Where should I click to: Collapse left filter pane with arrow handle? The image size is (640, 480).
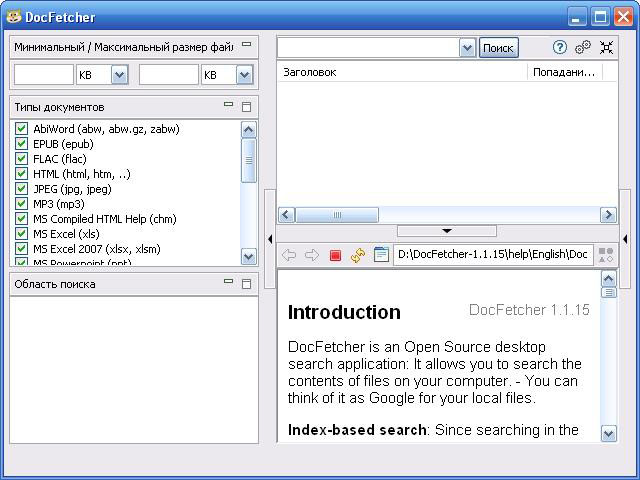pyautogui.click(x=270, y=239)
